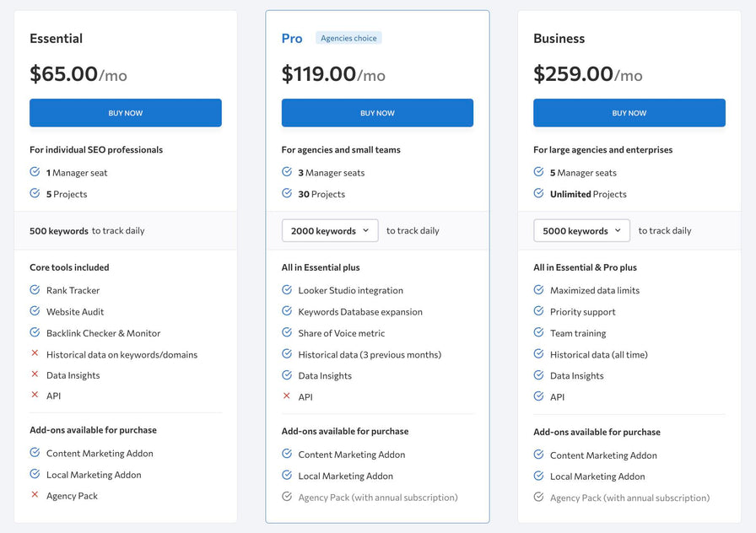This screenshot has height=533, width=756.
Task: Click the red X beside Essential Agency Pack
Action: click(35, 495)
